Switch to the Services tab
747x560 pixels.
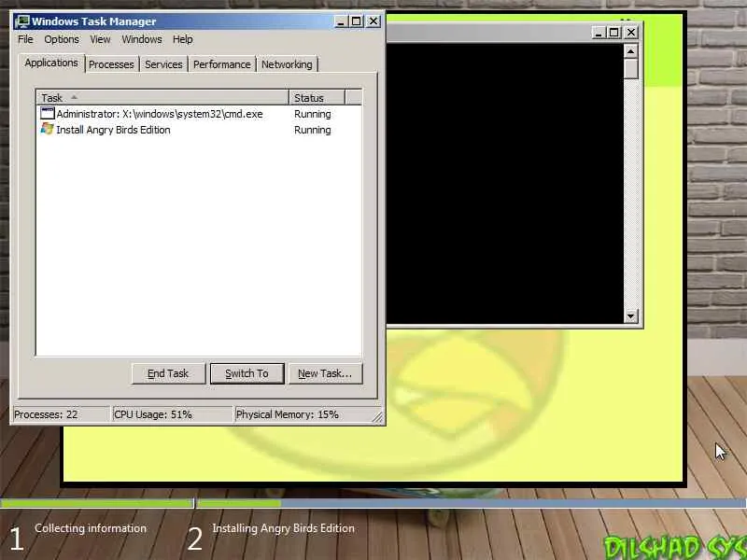pyautogui.click(x=163, y=64)
